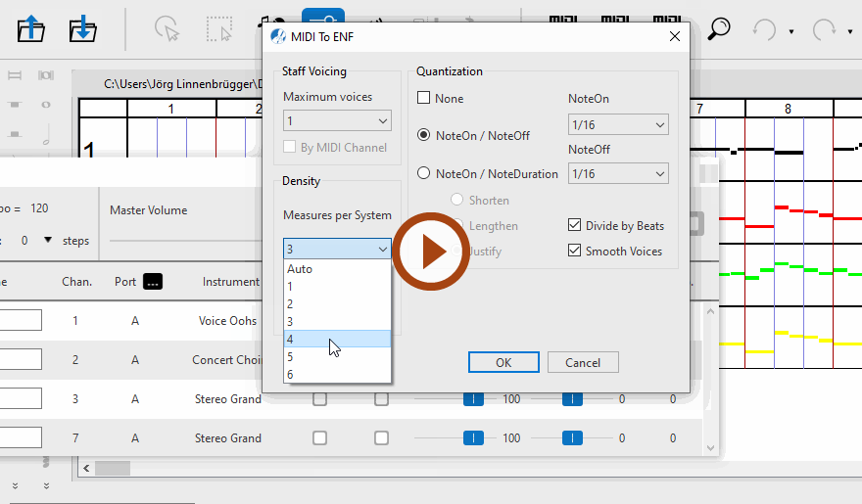Select the dashed rectangle selection tool

tap(218, 28)
